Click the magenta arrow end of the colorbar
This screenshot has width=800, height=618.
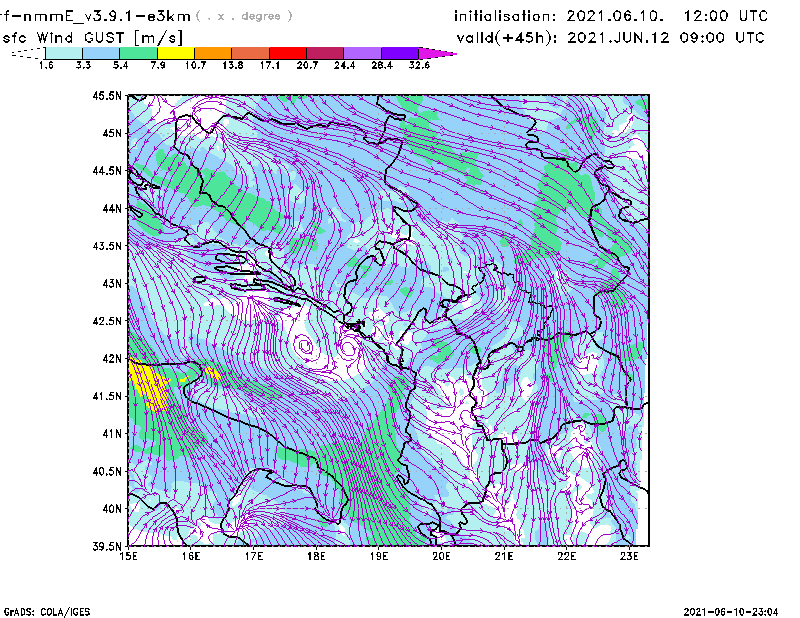tap(436, 53)
